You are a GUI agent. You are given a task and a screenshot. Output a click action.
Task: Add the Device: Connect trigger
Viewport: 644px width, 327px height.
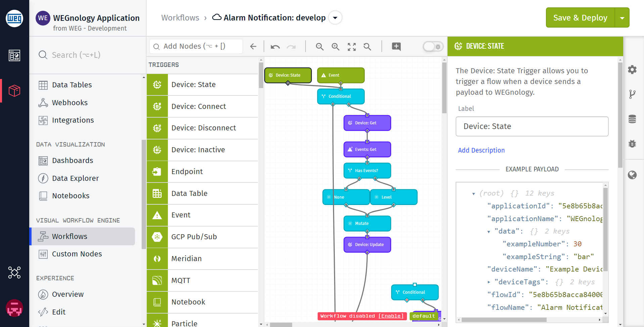click(x=202, y=107)
